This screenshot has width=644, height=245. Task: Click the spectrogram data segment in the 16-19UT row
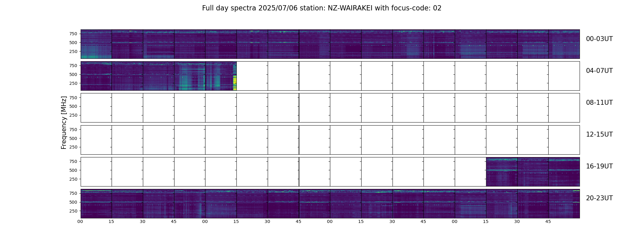(533, 172)
